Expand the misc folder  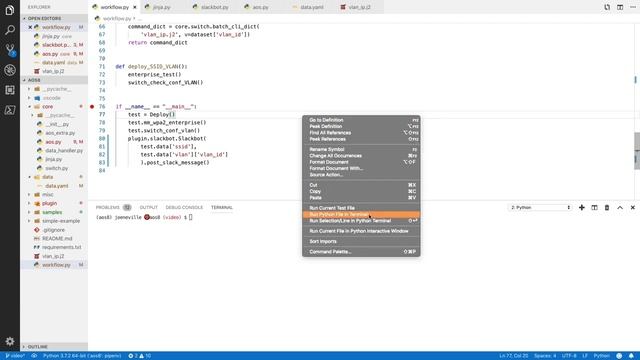(48, 195)
